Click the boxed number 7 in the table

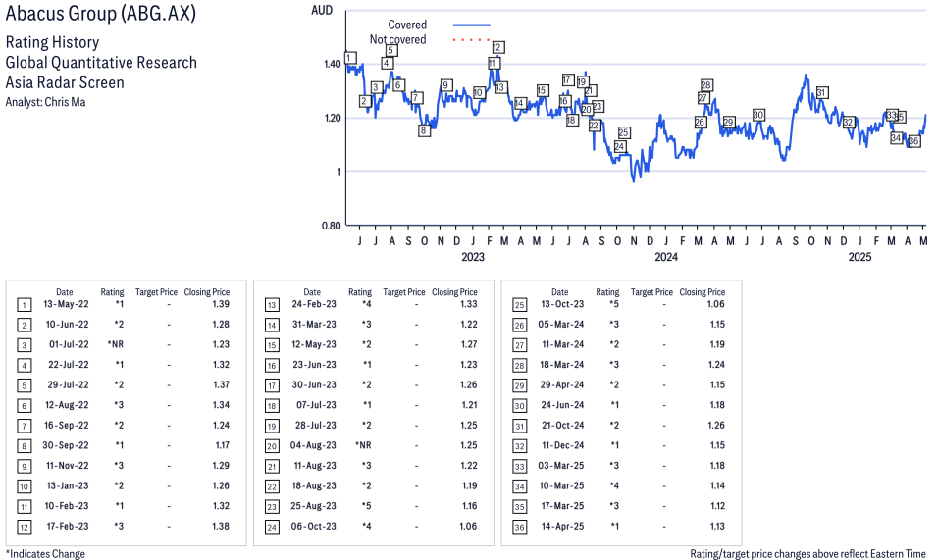[x=24, y=427]
